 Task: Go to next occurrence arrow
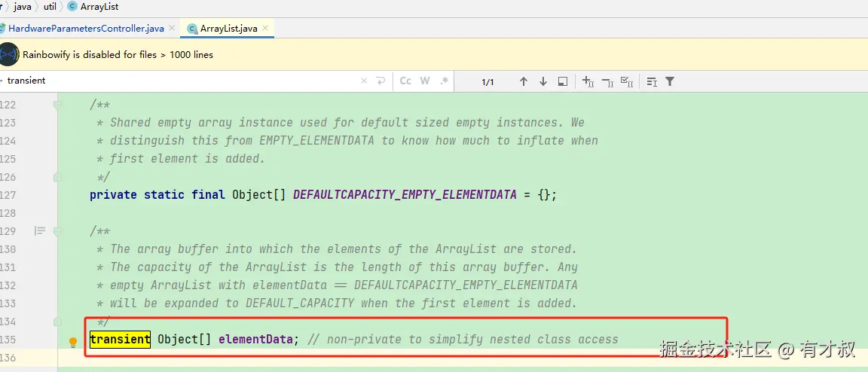(x=543, y=81)
